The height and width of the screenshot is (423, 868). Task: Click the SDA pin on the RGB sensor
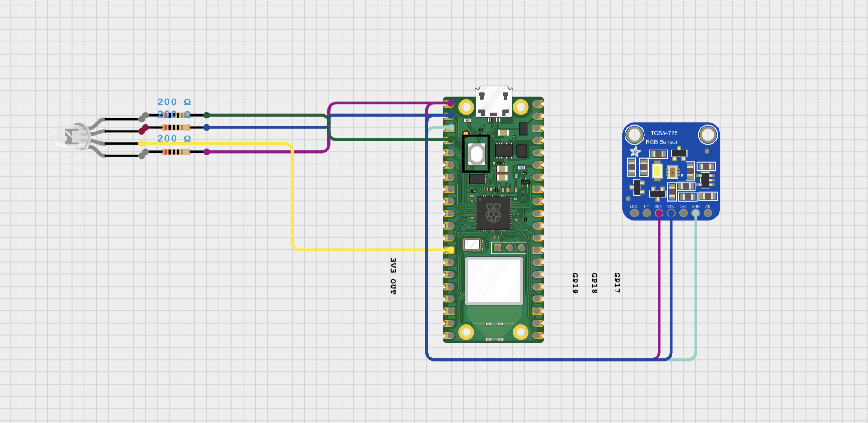click(659, 212)
